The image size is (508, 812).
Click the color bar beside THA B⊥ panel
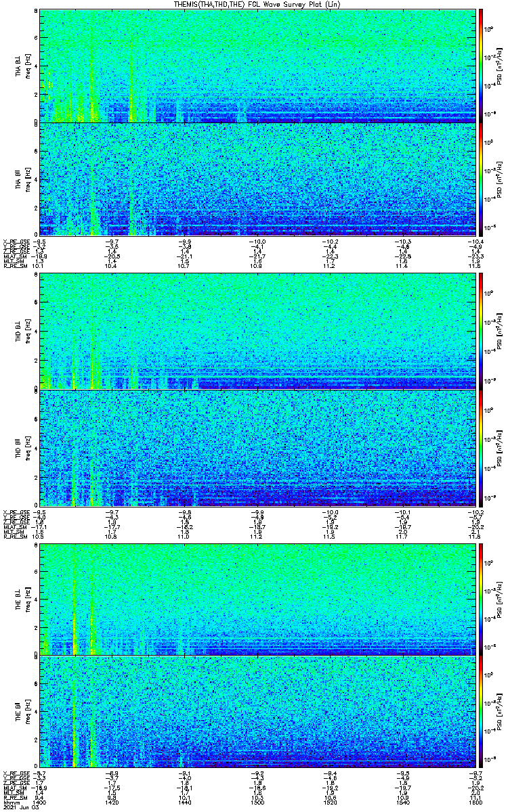coord(482,66)
